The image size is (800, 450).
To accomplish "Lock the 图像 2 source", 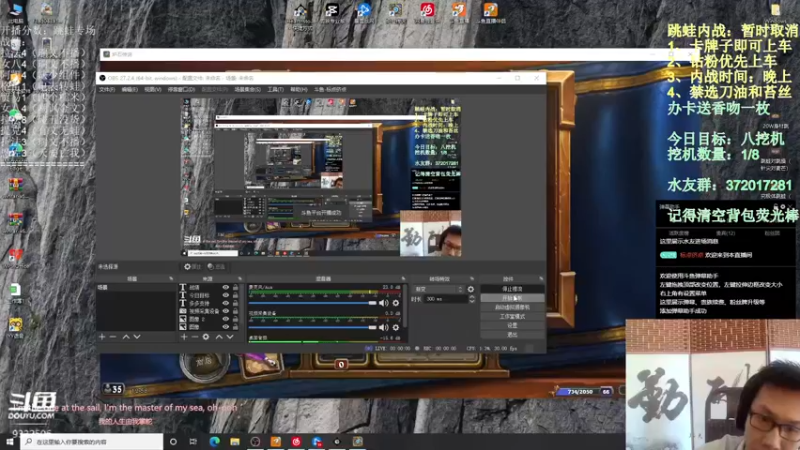I will tap(236, 319).
